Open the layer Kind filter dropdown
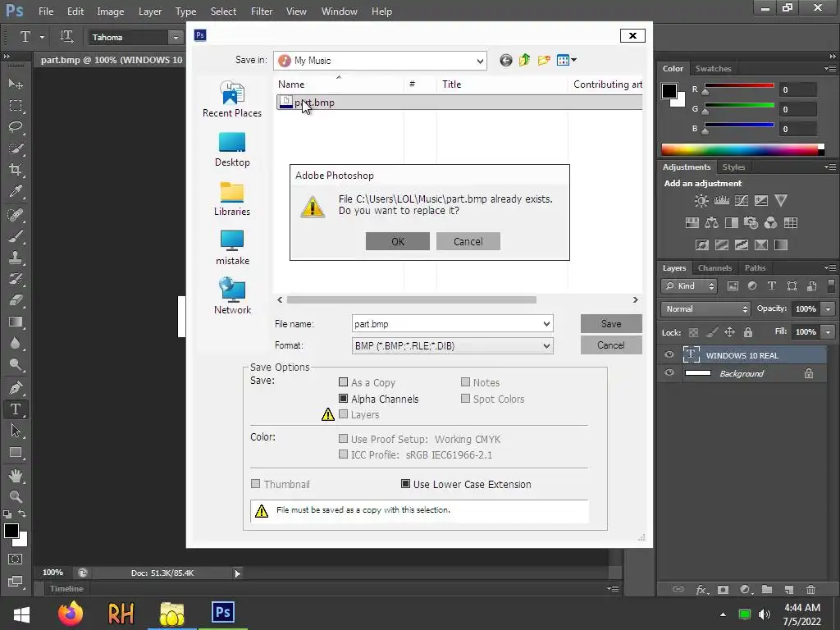Image resolution: width=840 pixels, height=630 pixels. (689, 286)
